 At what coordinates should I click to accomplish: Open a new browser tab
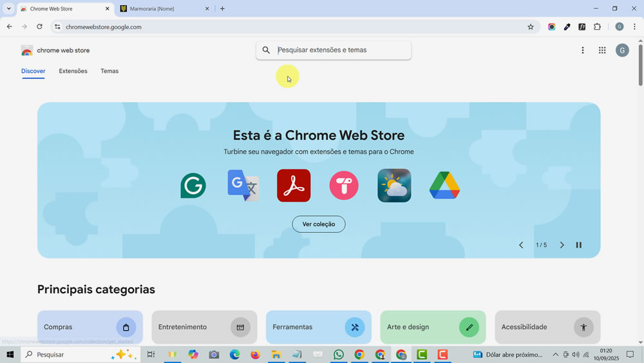(222, 8)
